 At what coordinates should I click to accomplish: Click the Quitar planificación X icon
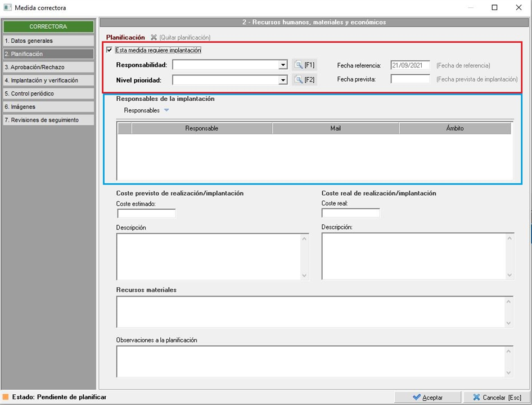(x=154, y=37)
